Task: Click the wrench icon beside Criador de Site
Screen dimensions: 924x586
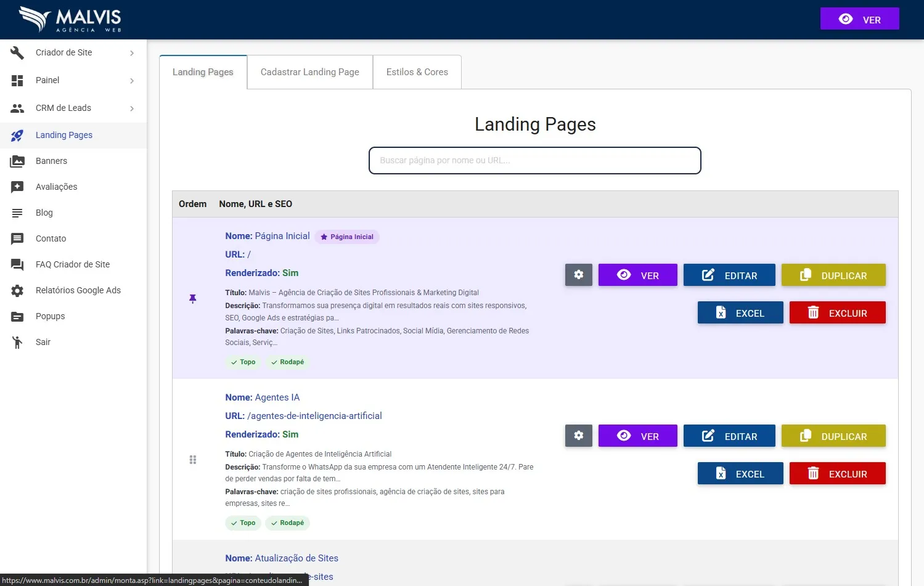Action: tap(17, 52)
